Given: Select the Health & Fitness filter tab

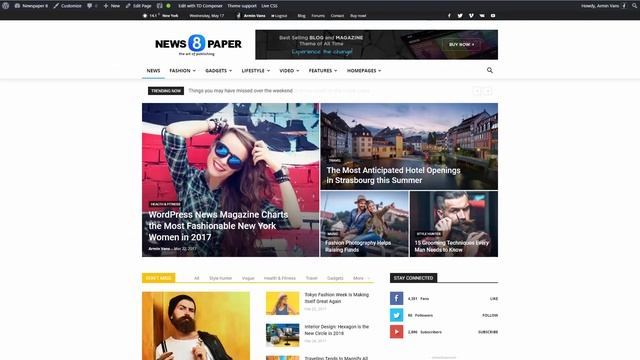Looking at the screenshot, I should [x=280, y=278].
